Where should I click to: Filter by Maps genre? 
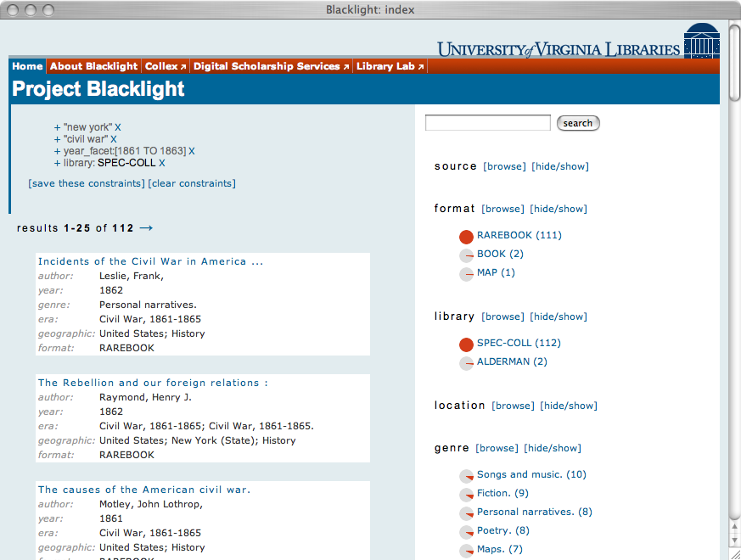click(x=500, y=549)
